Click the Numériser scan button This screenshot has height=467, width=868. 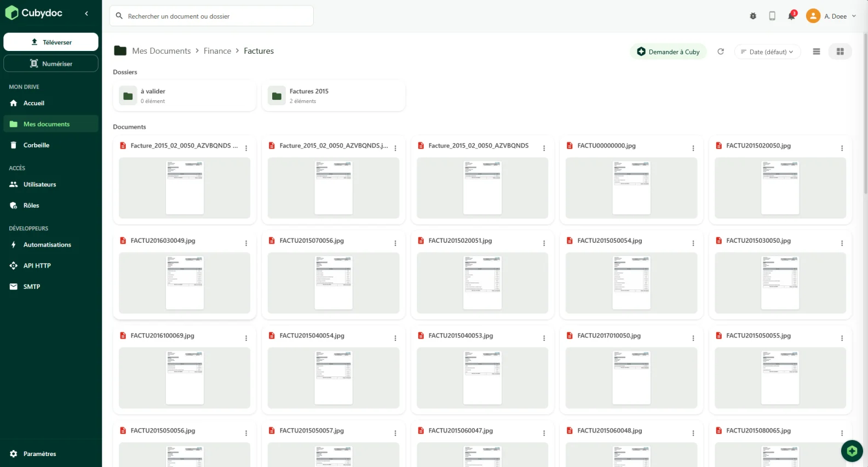pyautogui.click(x=51, y=64)
